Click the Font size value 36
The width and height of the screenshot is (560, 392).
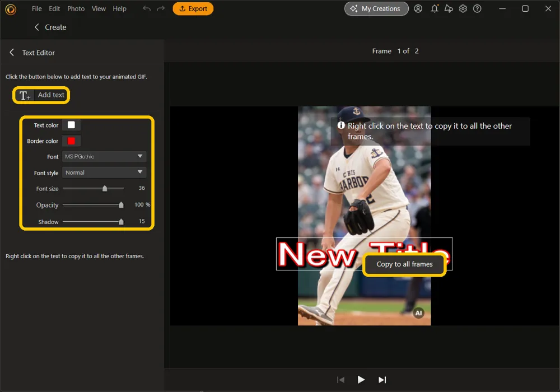142,188
